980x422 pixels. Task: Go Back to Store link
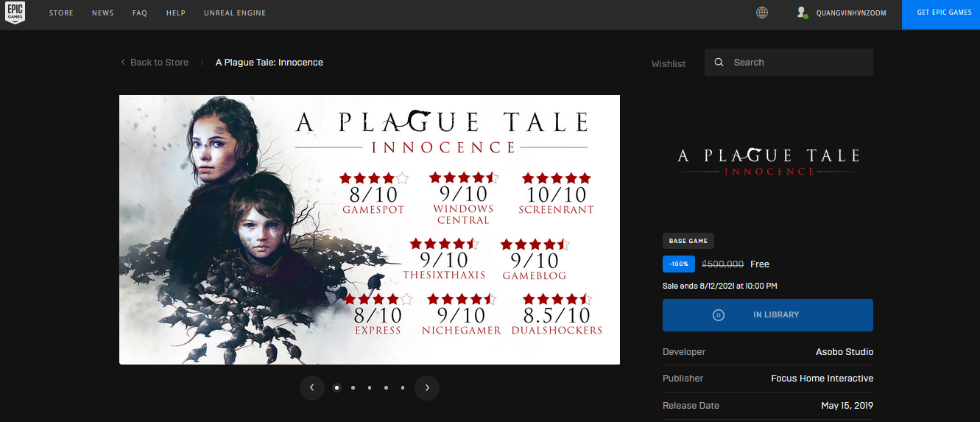[159, 63]
